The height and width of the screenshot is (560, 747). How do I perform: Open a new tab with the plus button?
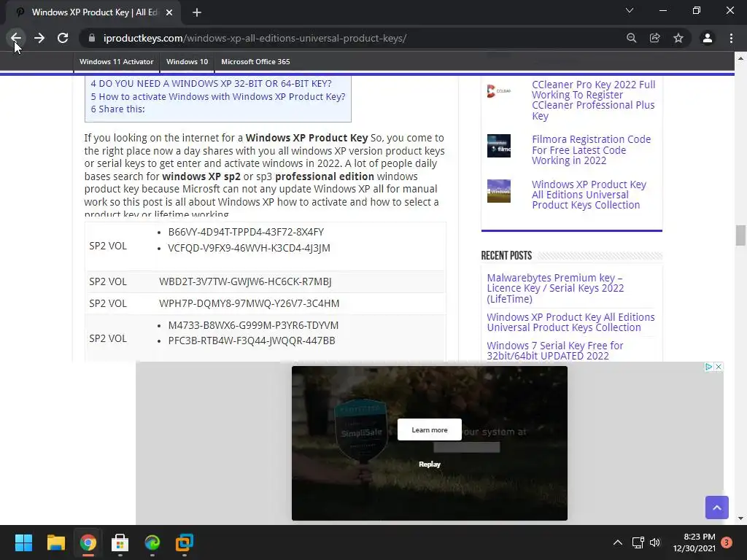(197, 12)
